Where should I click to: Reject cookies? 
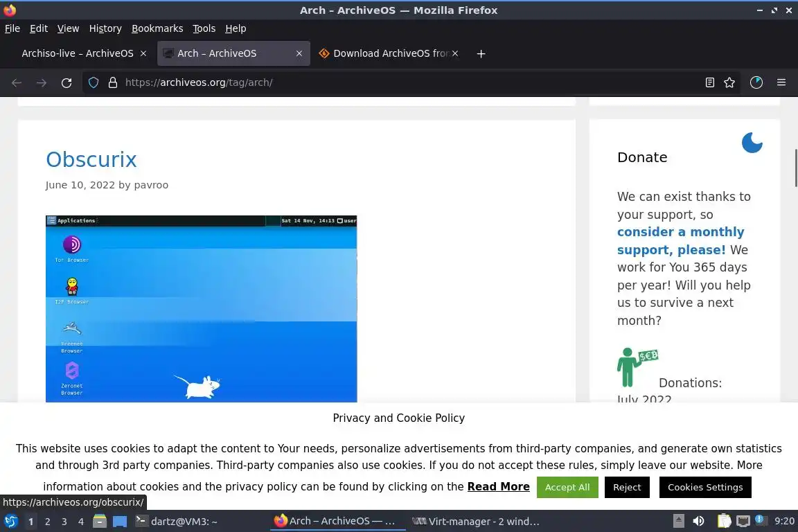[627, 487]
